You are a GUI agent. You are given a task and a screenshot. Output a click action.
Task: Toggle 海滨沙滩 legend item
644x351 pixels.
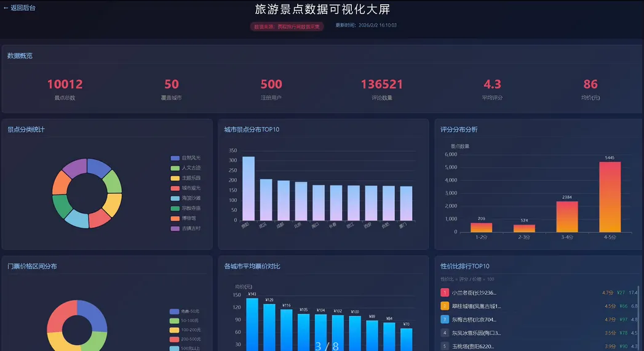[x=186, y=198]
